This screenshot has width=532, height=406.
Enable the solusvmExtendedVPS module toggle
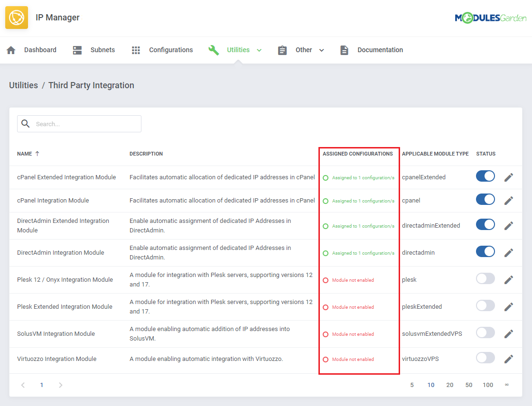coord(485,332)
